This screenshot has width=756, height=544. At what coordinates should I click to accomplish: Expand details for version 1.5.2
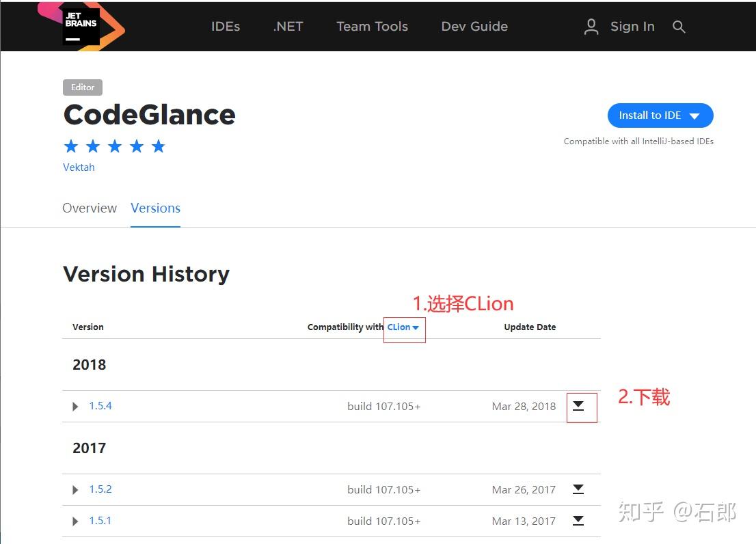(75, 489)
